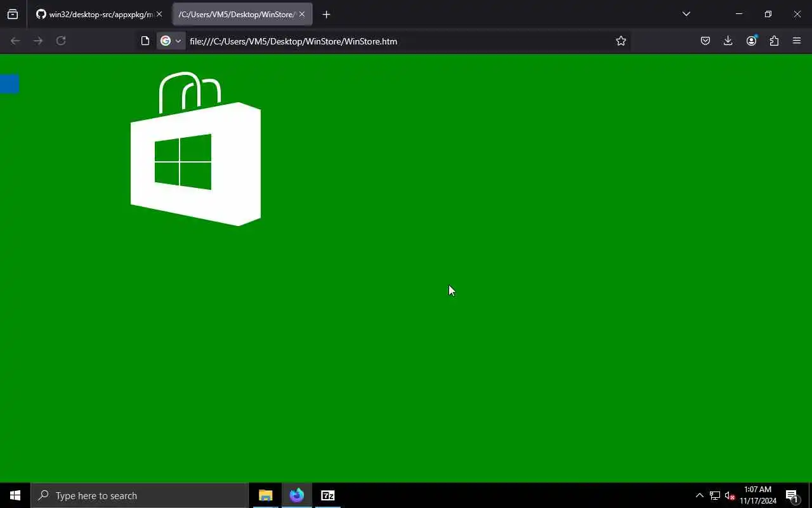Click the taskbar search box
Screen dimensions: 812x508
[x=140, y=495]
